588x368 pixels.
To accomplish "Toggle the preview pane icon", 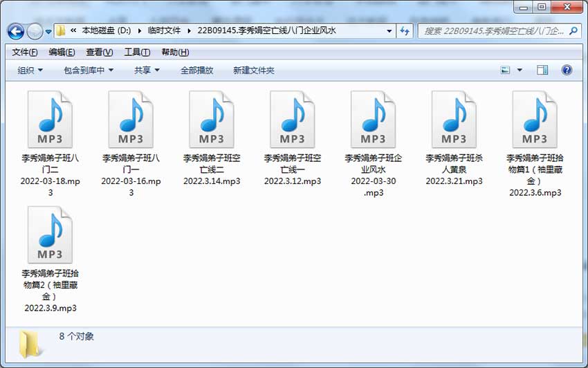I will click(x=542, y=70).
